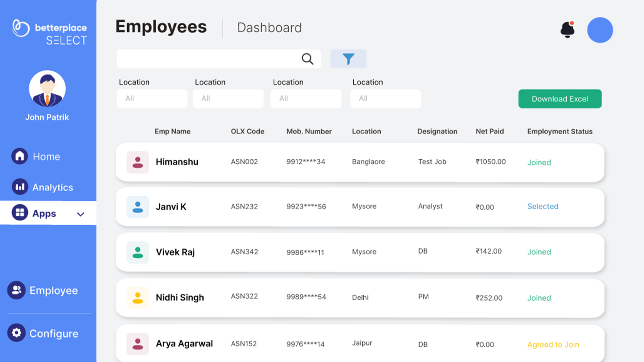Select Apps in the sidebar menu
644x362 pixels.
44,213
